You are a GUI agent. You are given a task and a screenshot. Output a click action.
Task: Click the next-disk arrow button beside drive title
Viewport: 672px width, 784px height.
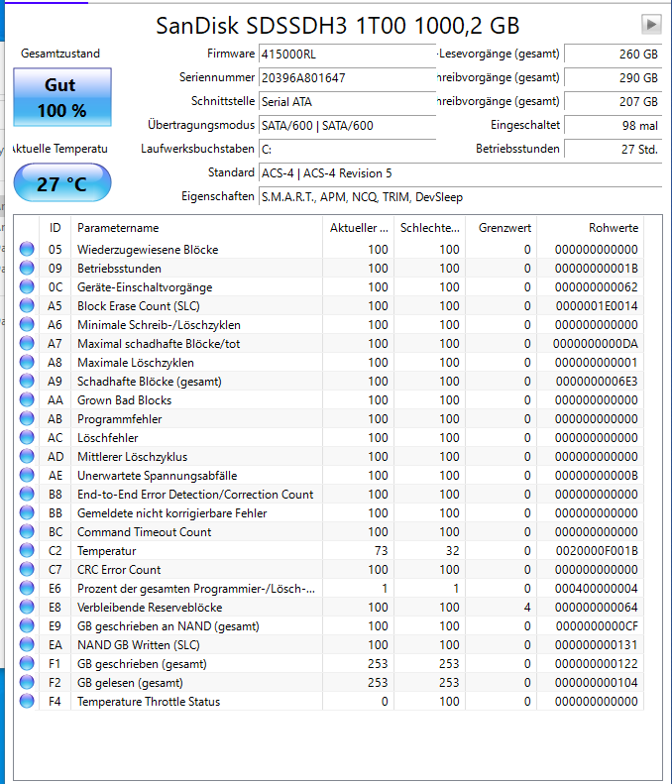pyautogui.click(x=651, y=24)
